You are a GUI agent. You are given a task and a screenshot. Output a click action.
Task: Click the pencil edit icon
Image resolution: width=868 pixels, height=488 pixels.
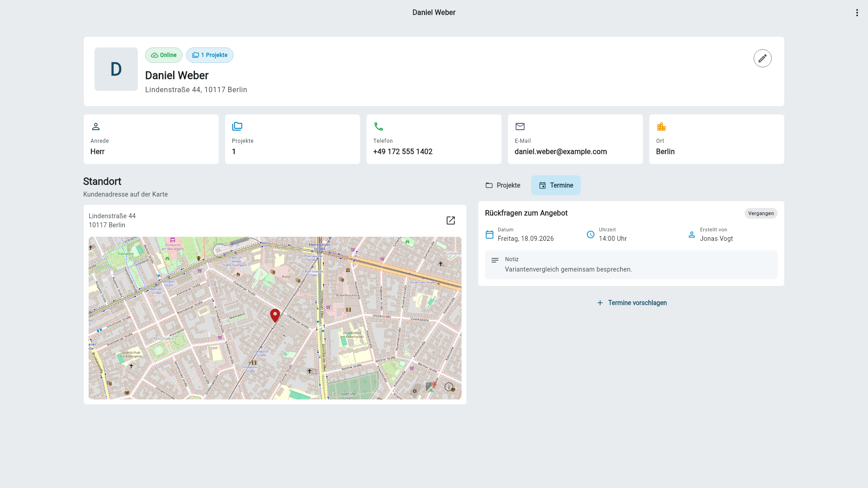click(762, 58)
